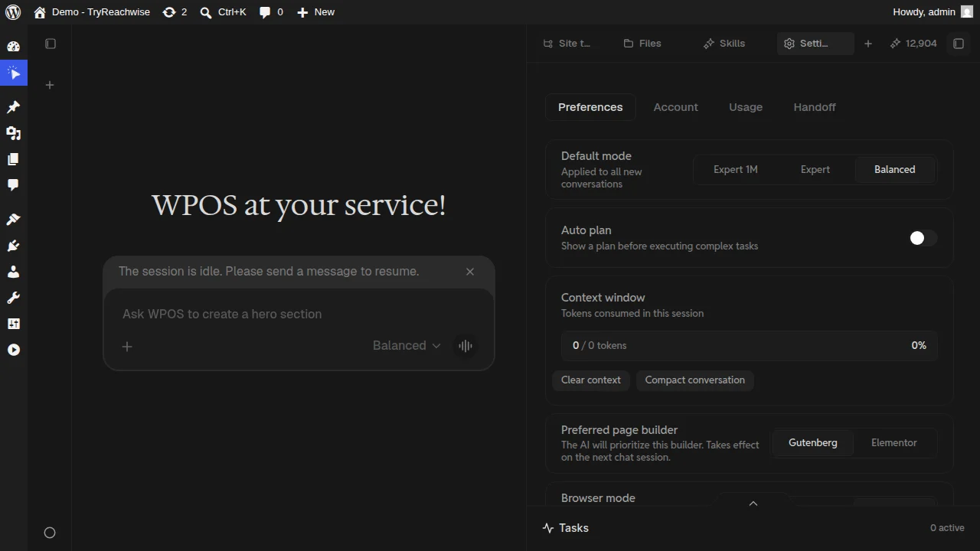The height and width of the screenshot is (551, 980).
Task: Set default mode to Expert
Action: point(815,170)
